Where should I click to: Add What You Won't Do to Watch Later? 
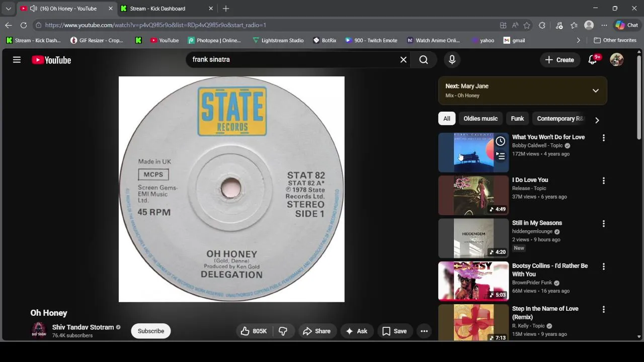[x=500, y=141]
